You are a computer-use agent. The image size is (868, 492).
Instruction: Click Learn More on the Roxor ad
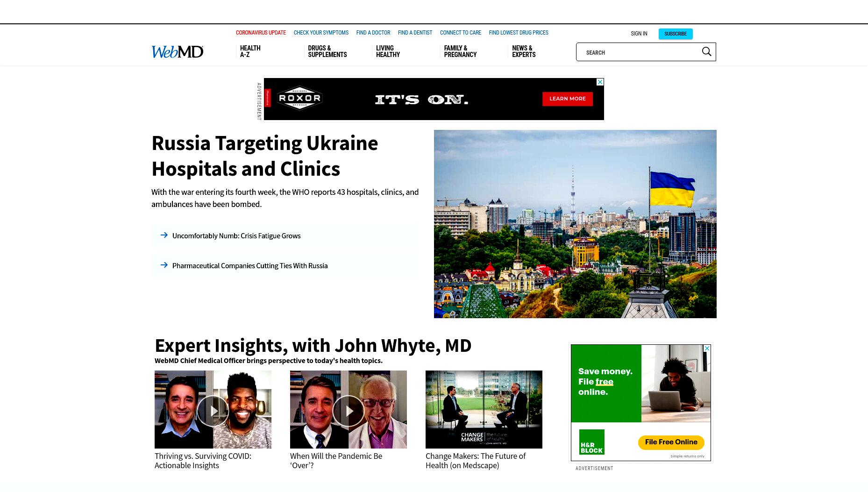(x=567, y=99)
